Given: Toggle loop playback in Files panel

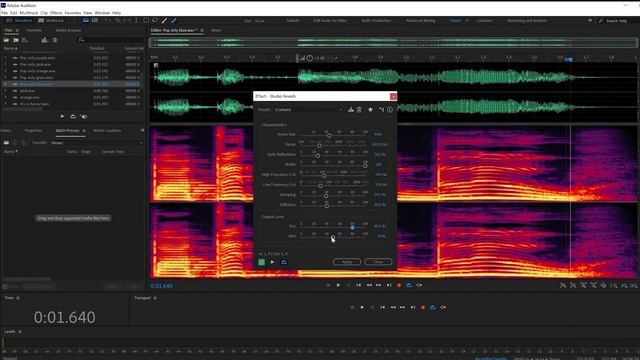Looking at the screenshot, I should click(x=73, y=116).
